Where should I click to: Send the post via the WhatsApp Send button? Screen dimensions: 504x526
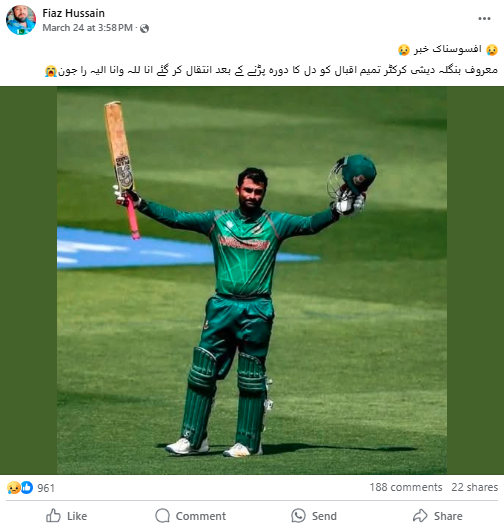click(314, 516)
